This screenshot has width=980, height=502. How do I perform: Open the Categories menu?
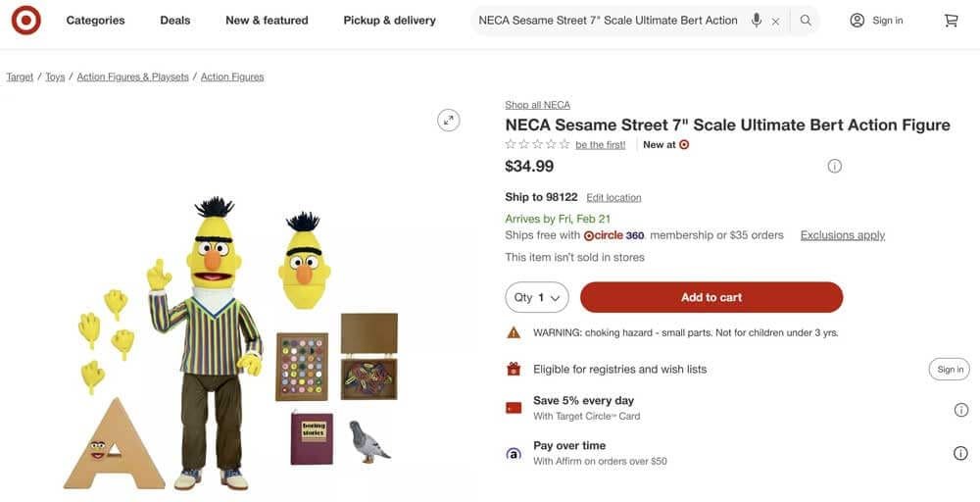point(95,20)
